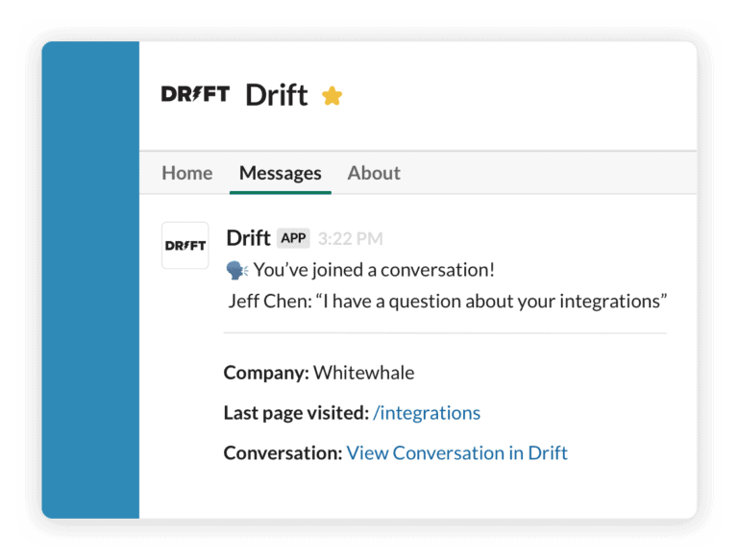Click Jeff Chen's quoted question text

pyautogui.click(x=448, y=301)
